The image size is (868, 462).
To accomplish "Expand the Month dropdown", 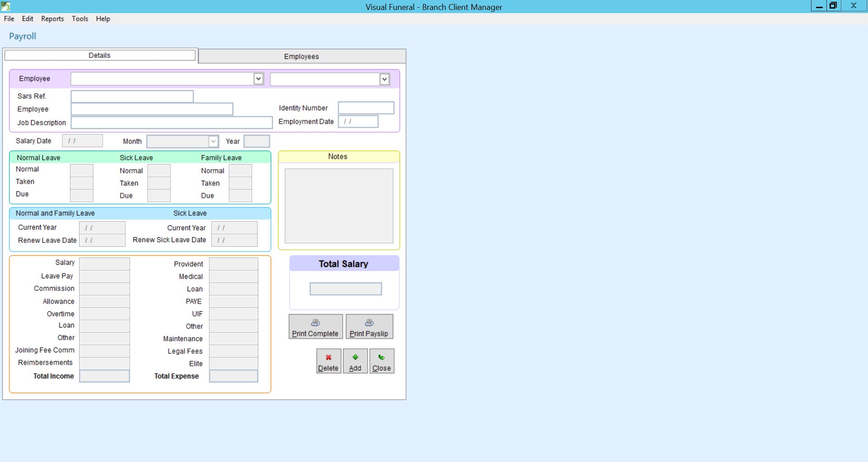I will (x=212, y=141).
